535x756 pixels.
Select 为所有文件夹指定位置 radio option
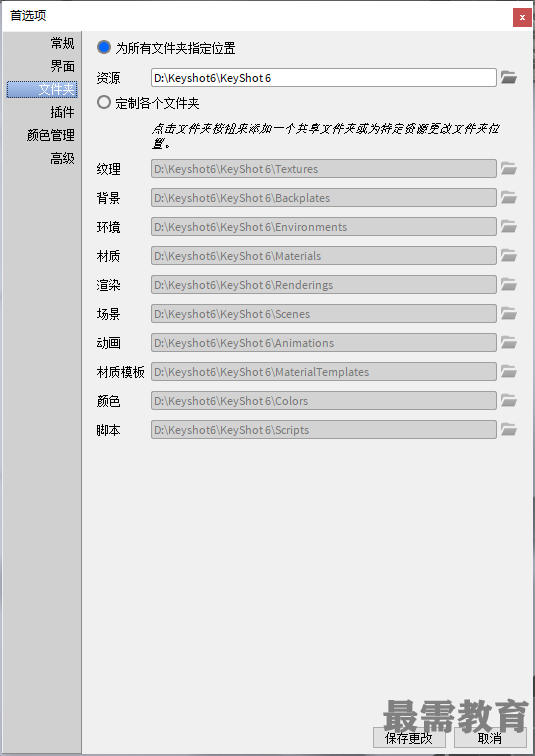click(x=104, y=47)
